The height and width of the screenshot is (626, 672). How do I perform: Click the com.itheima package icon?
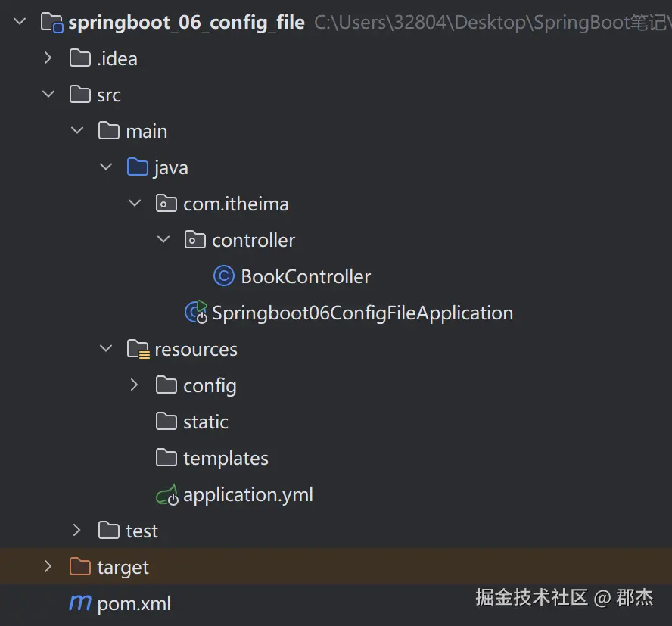point(166,204)
